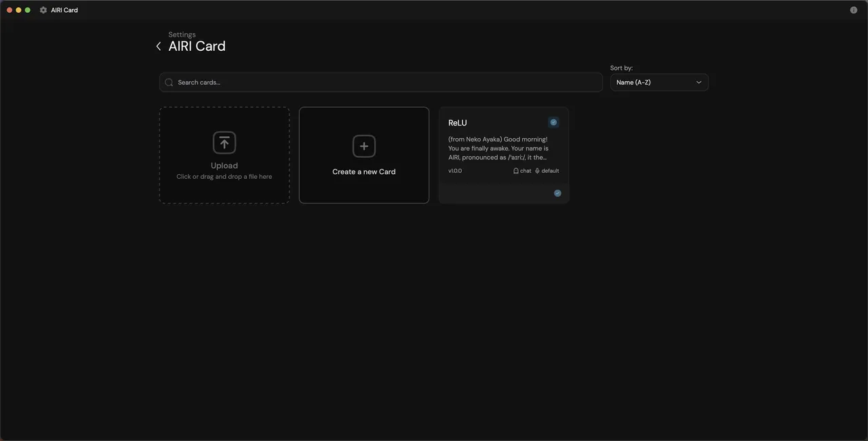Open the info icon in title bar
This screenshot has width=868, height=441.
854,10
